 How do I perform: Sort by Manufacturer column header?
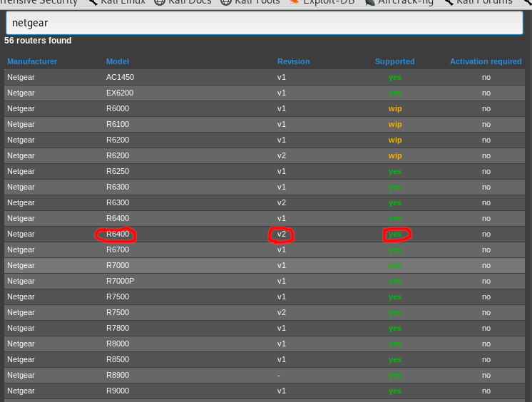(x=32, y=61)
